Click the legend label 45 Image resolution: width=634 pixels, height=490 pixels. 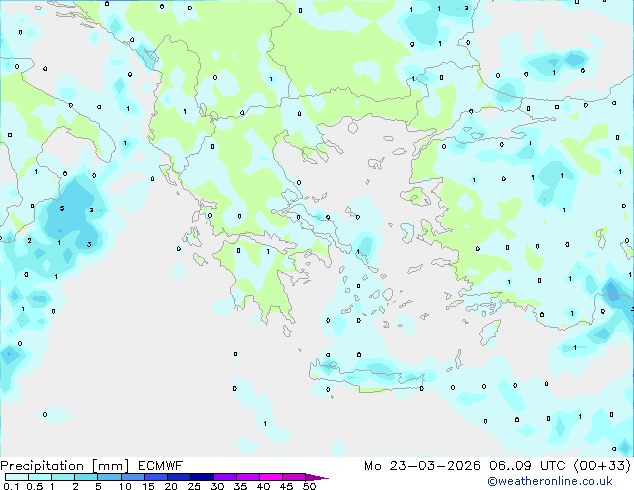pos(286,486)
